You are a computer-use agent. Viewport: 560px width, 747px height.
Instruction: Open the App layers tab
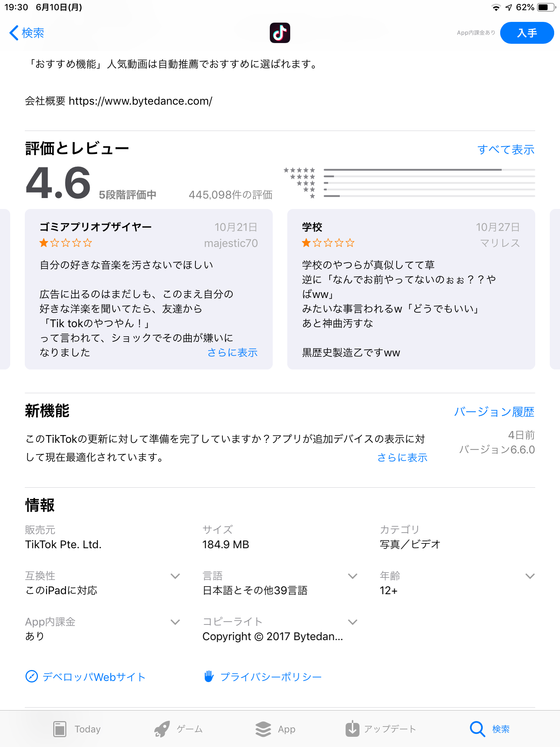pos(263,729)
